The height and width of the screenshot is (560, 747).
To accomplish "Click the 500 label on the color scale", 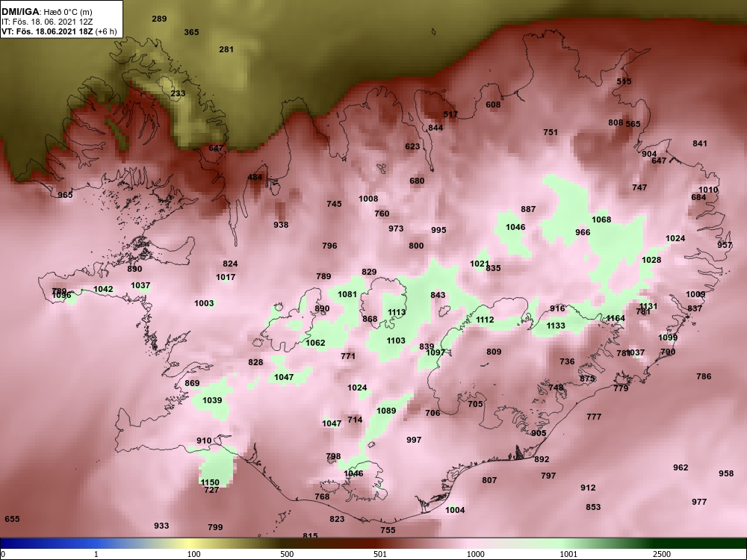I will coord(288,554).
